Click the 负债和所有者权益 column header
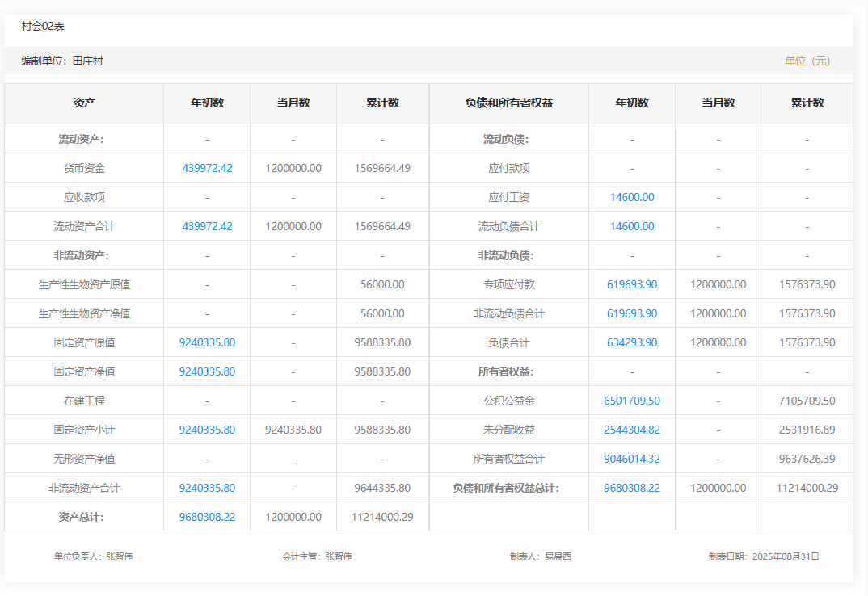The height and width of the screenshot is (596, 868). click(x=509, y=103)
